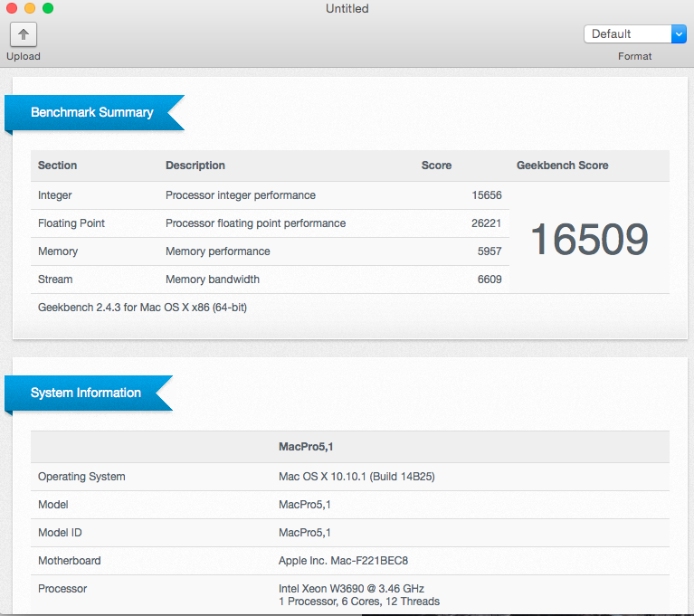
Task: Select stream score 6609
Action: tap(490, 280)
